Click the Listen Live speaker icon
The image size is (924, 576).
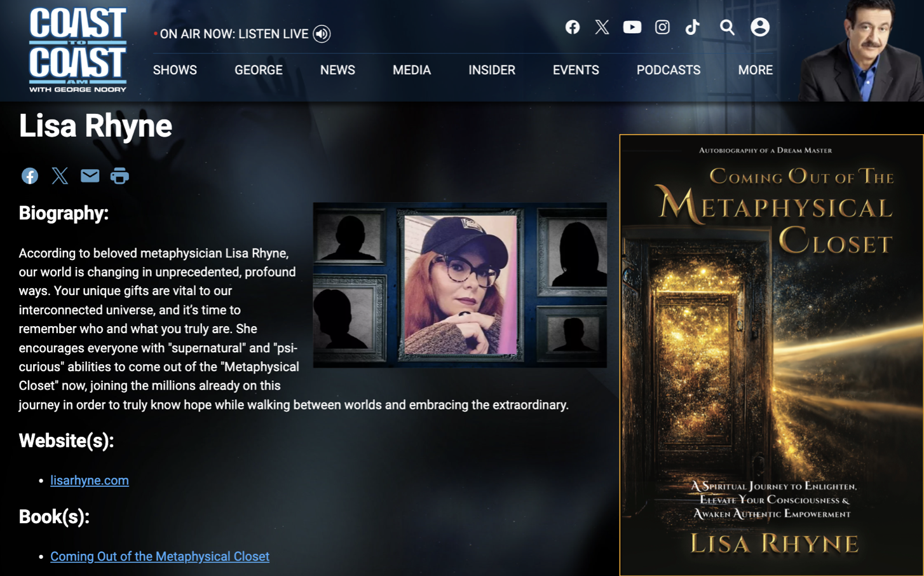point(322,34)
